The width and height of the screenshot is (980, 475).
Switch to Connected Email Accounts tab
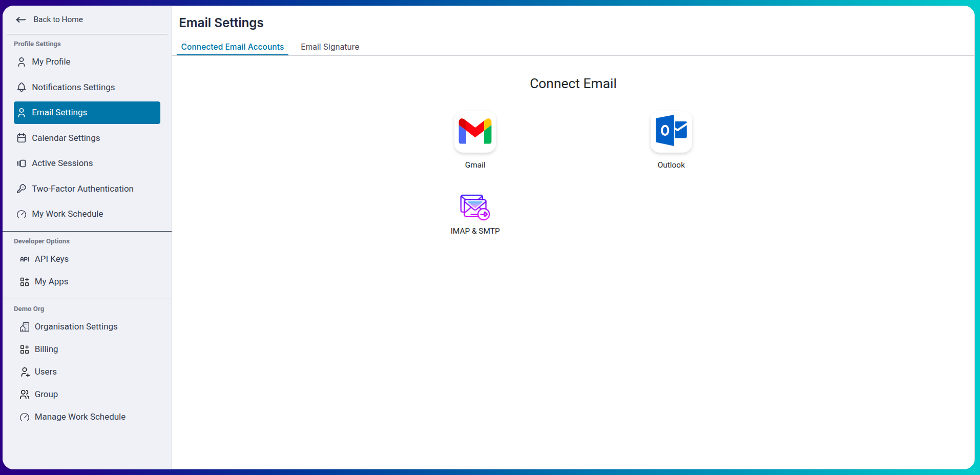pyautogui.click(x=233, y=47)
